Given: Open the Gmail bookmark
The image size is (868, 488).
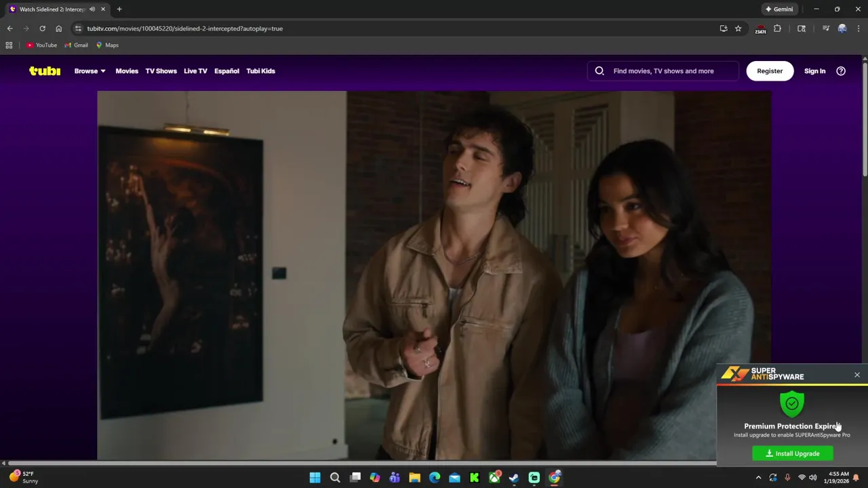Looking at the screenshot, I should 77,45.
